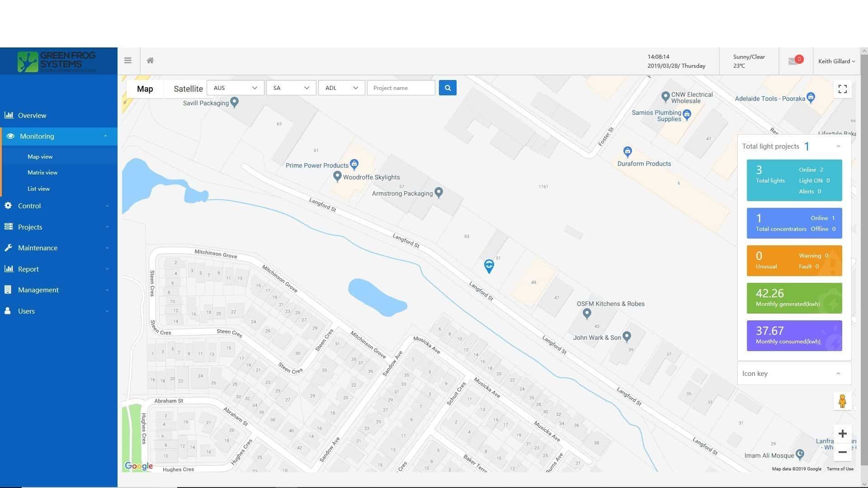868x488 pixels.
Task: Collapse the Total light projects panel
Action: [838, 146]
